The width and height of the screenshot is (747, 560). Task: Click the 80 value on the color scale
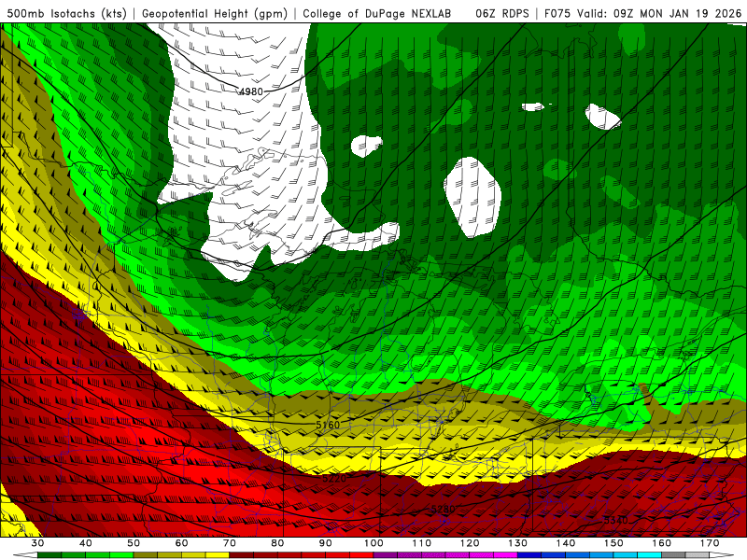click(x=277, y=543)
